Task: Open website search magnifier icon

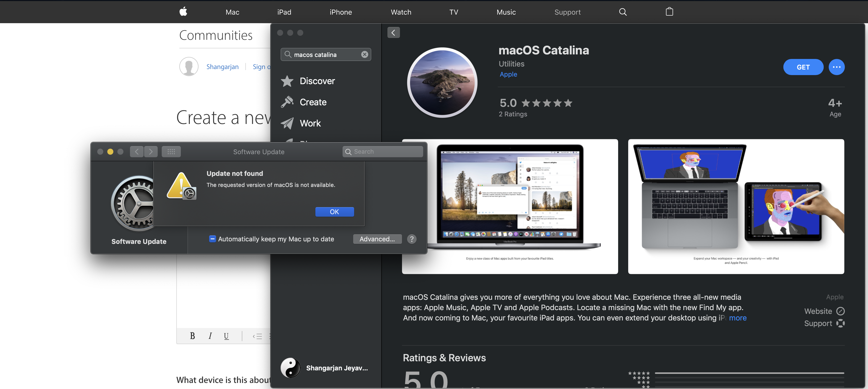Action: pos(623,12)
